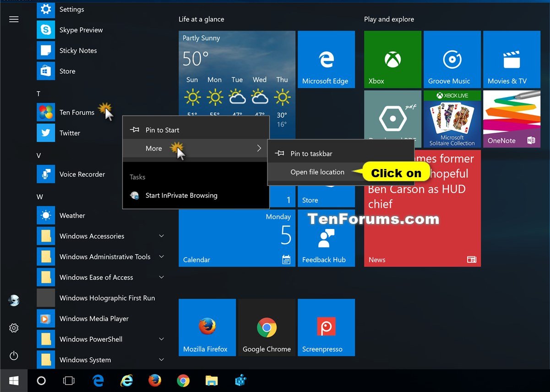Open the Screenpresso tile
The image size is (550, 392).
326,327
